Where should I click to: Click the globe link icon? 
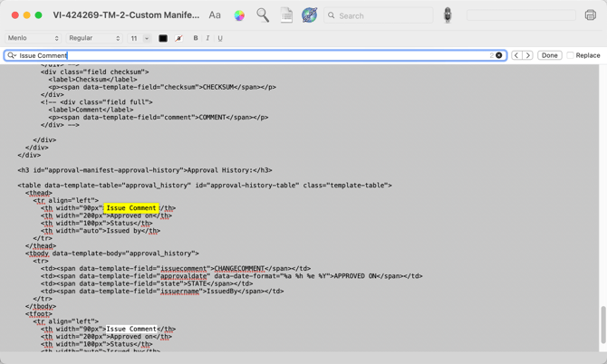tap(309, 15)
